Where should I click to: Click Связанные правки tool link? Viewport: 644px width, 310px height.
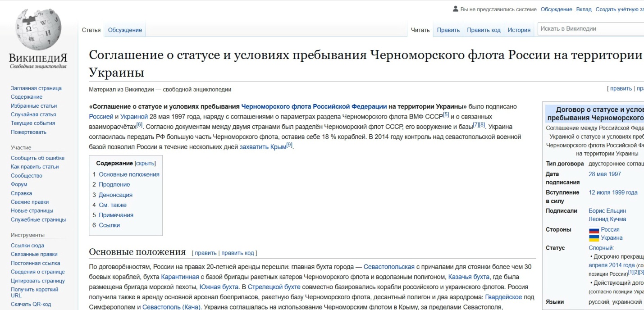34,254
